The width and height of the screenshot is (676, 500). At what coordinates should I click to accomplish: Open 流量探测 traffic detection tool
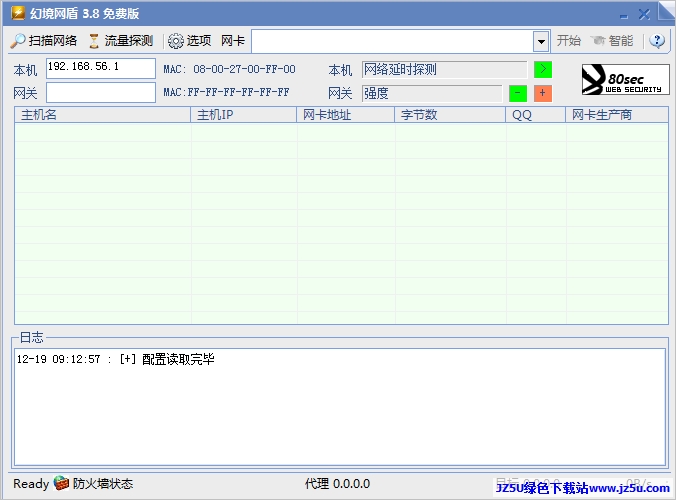coord(121,41)
